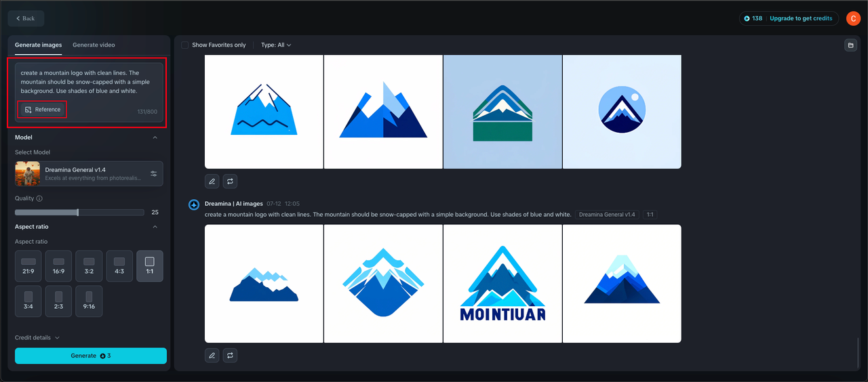Choose the 16:9 aspect ratio
868x382 pixels.
click(x=59, y=266)
